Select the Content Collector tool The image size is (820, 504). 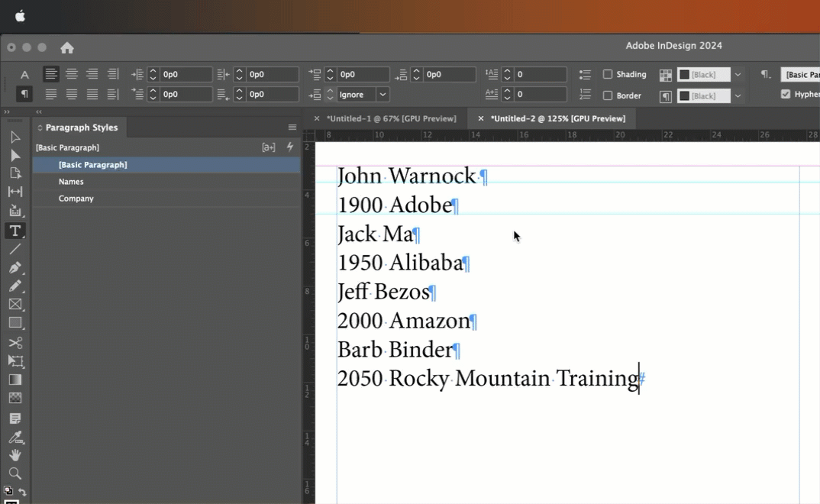(x=15, y=210)
